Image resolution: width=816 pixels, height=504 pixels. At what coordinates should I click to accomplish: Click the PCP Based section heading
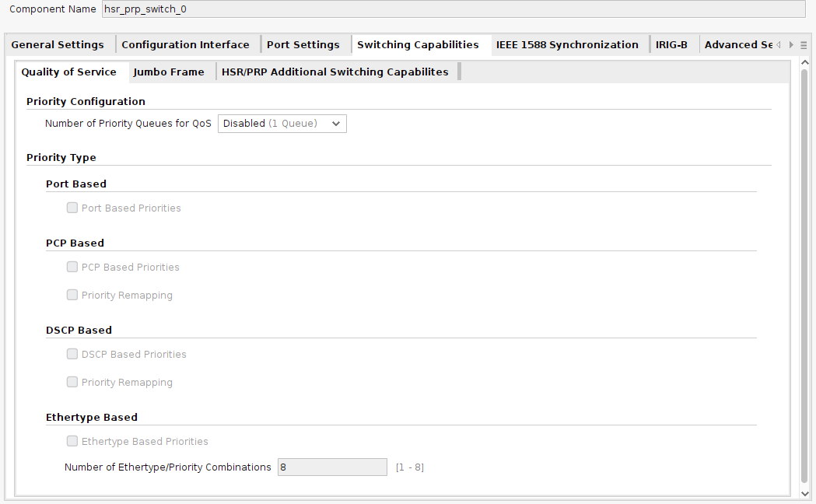point(75,243)
